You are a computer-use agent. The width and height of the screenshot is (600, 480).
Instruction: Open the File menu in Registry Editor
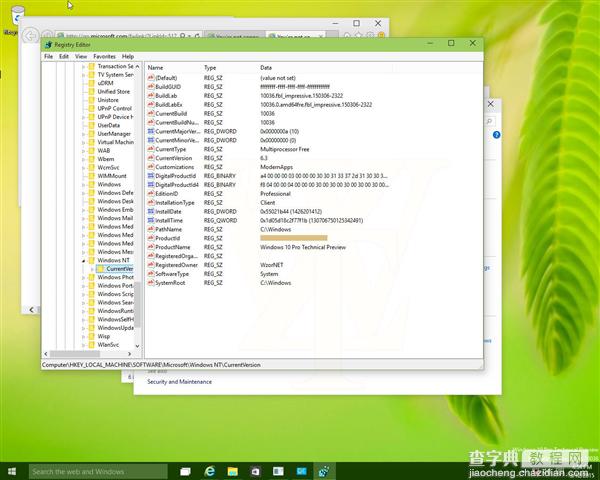click(49, 56)
